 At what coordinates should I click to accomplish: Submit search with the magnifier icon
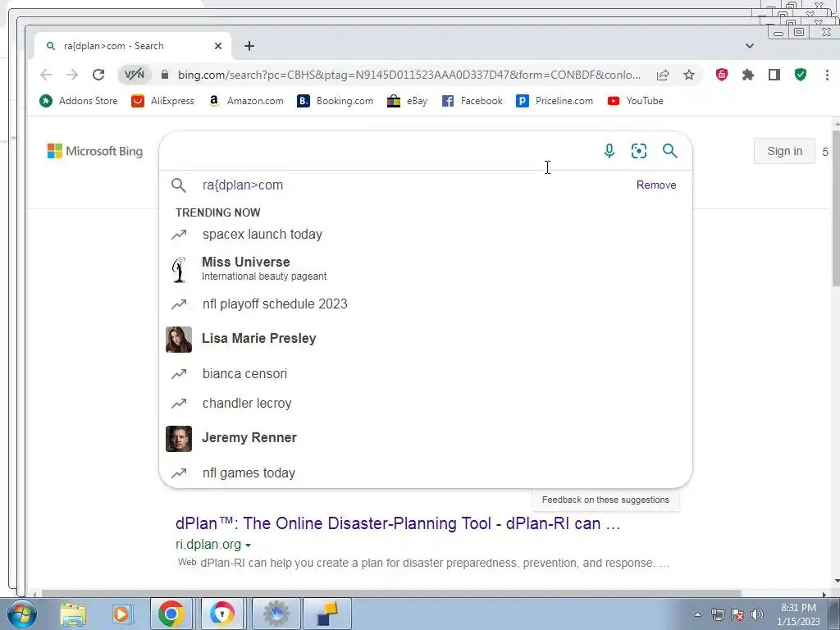(669, 151)
